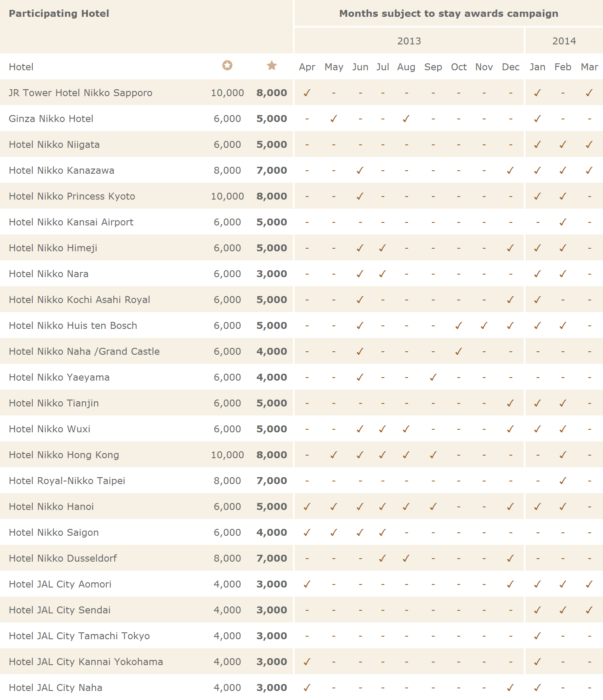603x700 pixels.
Task: Click the Months subject to stay awards campaign header
Action: pos(449,13)
